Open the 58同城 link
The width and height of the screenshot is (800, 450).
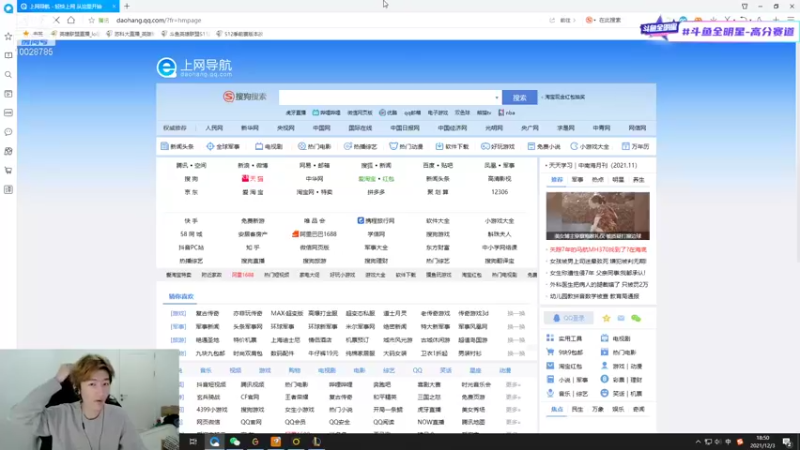click(x=191, y=234)
